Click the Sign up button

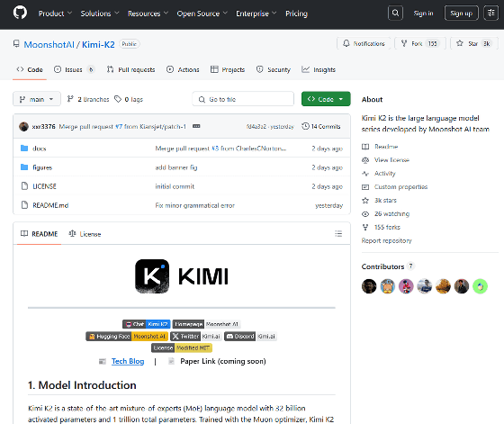[461, 14]
